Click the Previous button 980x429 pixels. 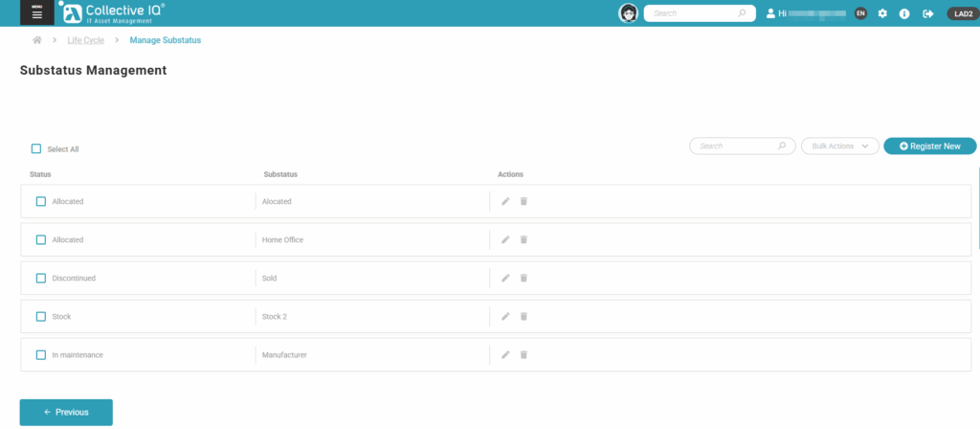(x=66, y=412)
